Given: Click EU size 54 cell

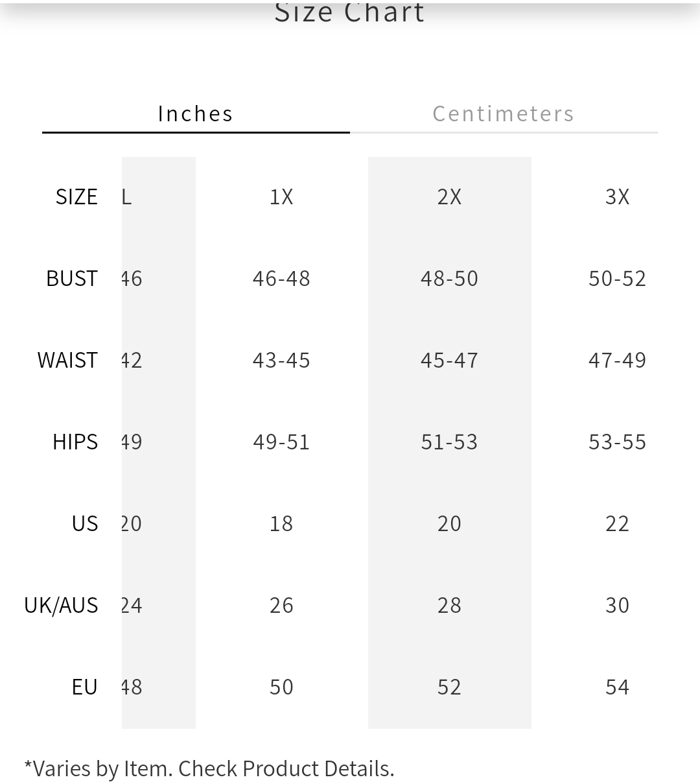Looking at the screenshot, I should point(617,687).
